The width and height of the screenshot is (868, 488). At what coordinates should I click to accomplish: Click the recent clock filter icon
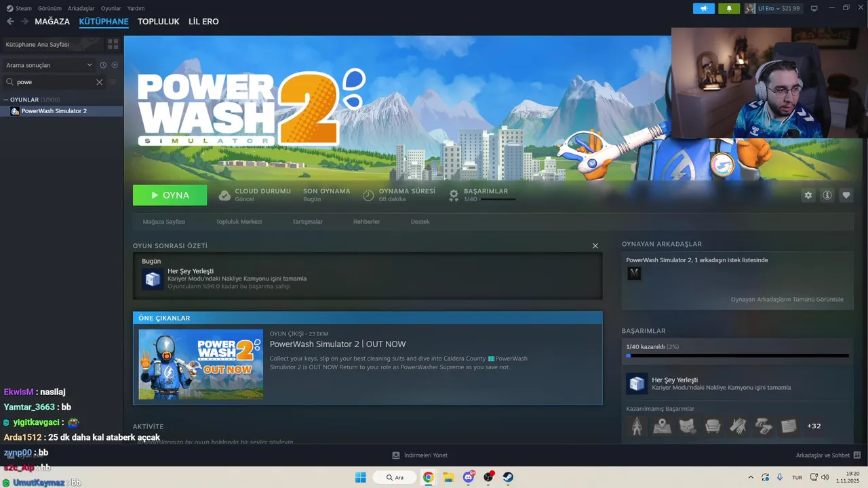coord(103,65)
